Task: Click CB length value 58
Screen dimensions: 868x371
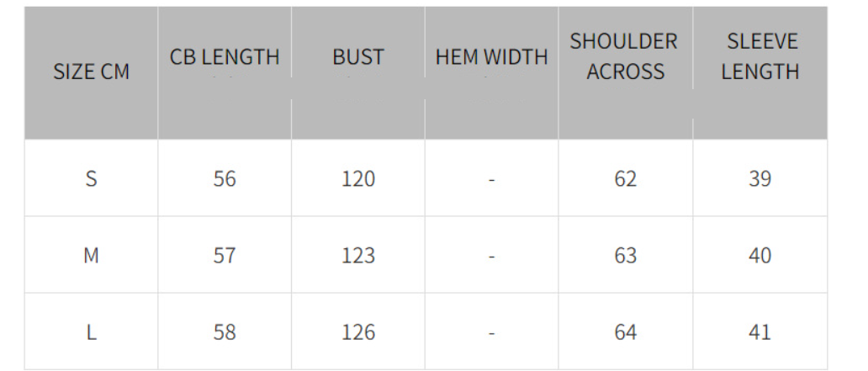Action: tap(225, 332)
